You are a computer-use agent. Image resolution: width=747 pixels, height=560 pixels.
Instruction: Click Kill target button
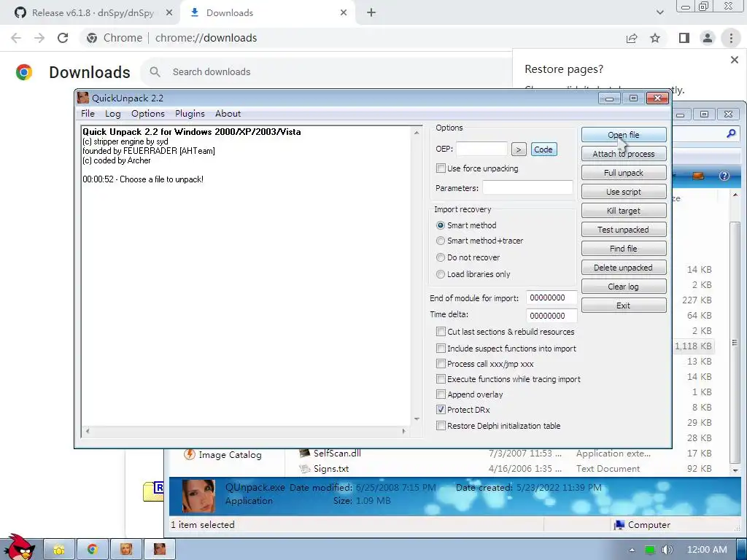click(x=624, y=211)
